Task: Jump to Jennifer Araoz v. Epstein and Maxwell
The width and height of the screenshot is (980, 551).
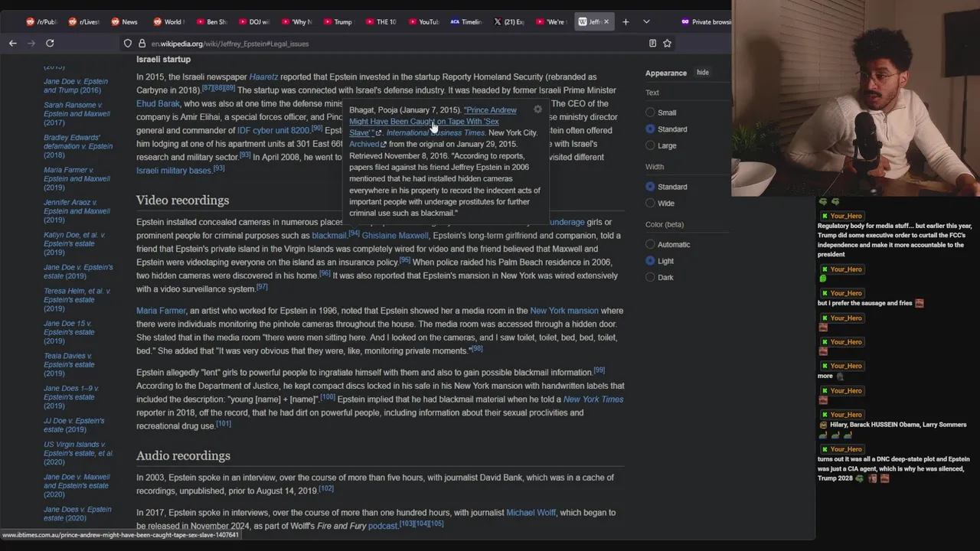Action: 77,211
